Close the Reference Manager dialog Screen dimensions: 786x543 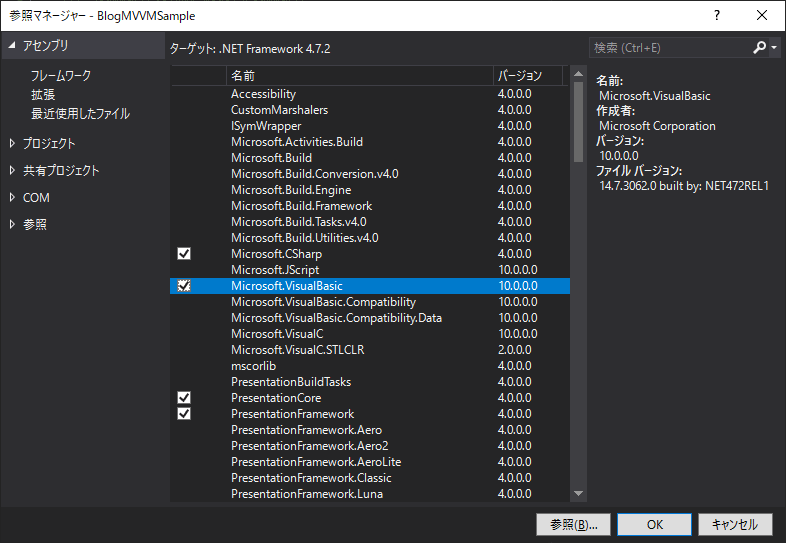[761, 16]
